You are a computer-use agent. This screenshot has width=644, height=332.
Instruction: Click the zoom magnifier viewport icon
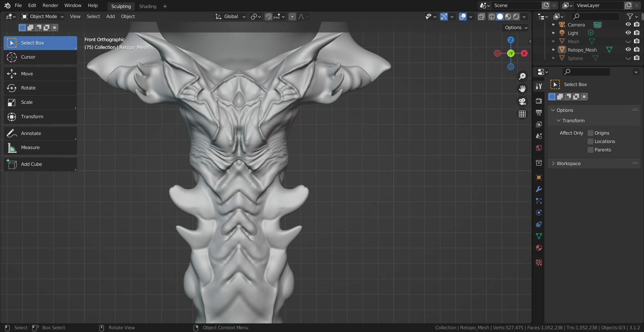pyautogui.click(x=522, y=76)
